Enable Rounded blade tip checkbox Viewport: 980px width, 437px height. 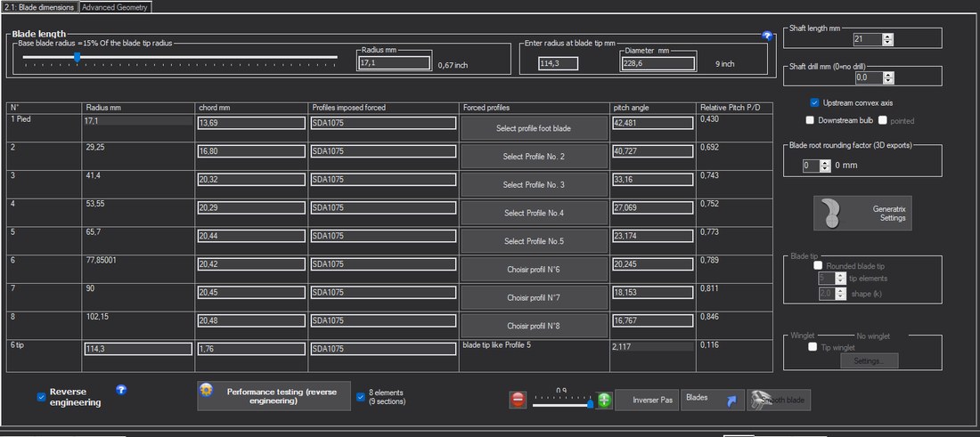[818, 265]
